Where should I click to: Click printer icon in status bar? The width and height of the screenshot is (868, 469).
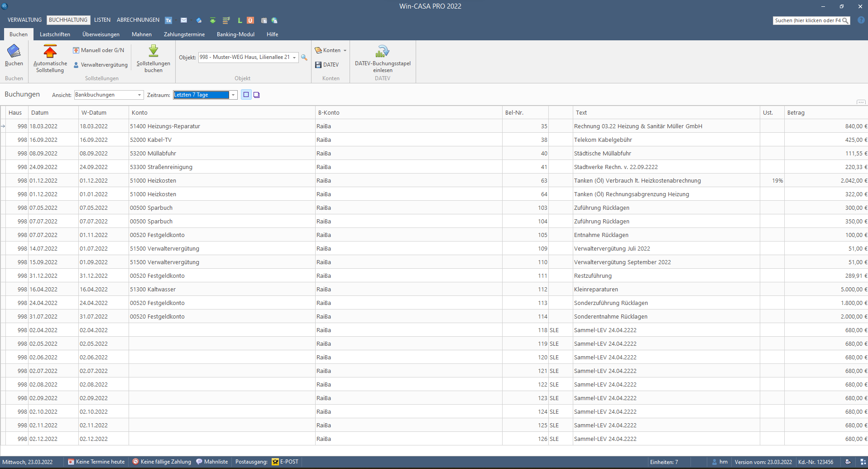(848, 462)
